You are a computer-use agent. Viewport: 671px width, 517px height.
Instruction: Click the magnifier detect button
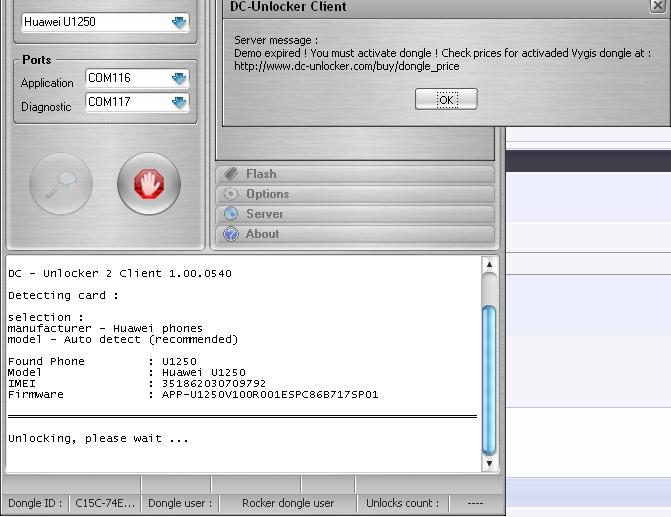61,184
